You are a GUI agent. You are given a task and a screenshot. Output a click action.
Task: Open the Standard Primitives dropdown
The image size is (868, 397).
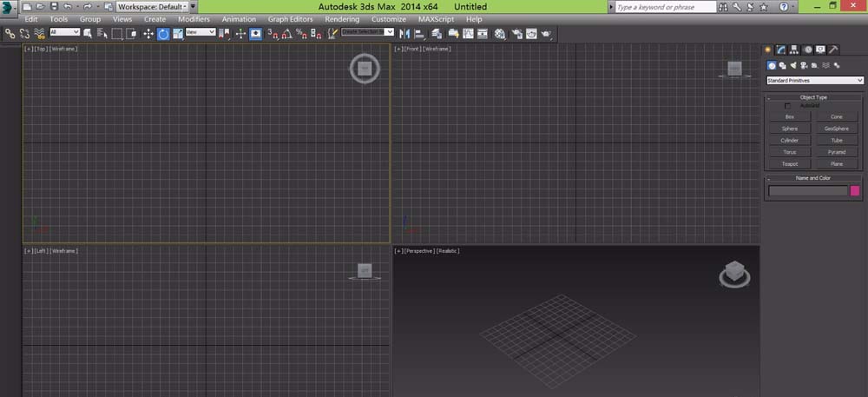point(814,80)
